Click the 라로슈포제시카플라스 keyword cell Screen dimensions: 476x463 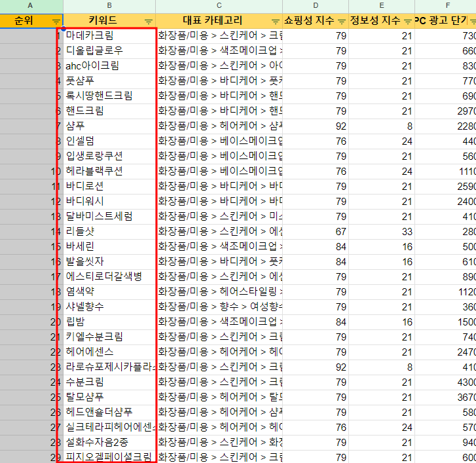click(109, 367)
